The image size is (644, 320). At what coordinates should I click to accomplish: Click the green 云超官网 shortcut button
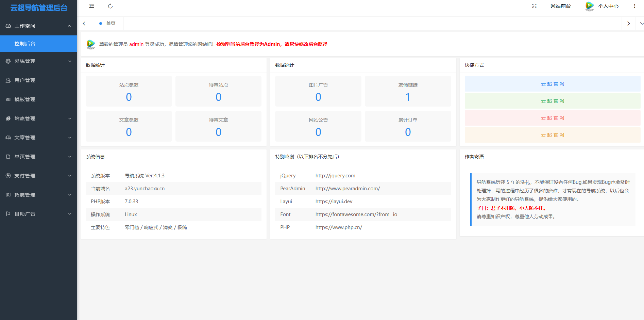[552, 101]
